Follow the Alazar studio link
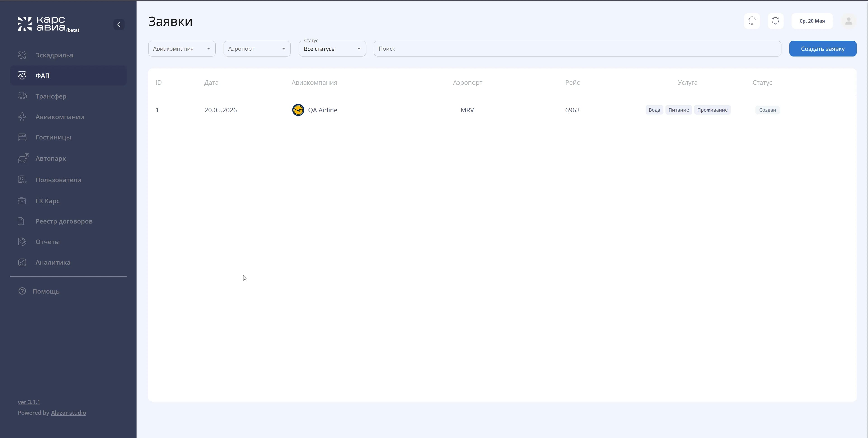The height and width of the screenshot is (438, 868). click(x=68, y=412)
